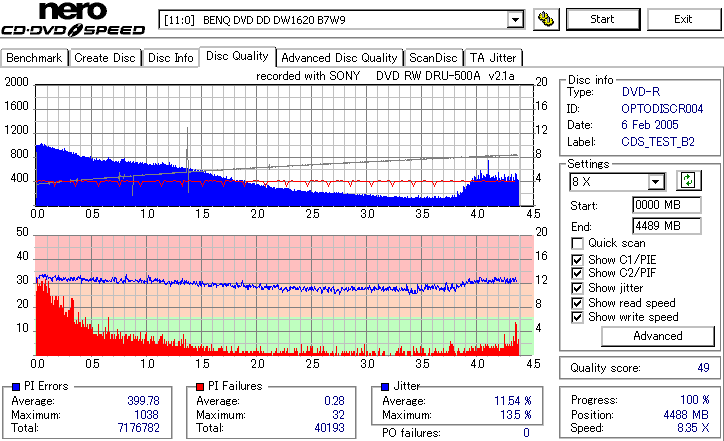Select the Disc Info tab
Viewport: 724px width, 441px height.
point(170,58)
